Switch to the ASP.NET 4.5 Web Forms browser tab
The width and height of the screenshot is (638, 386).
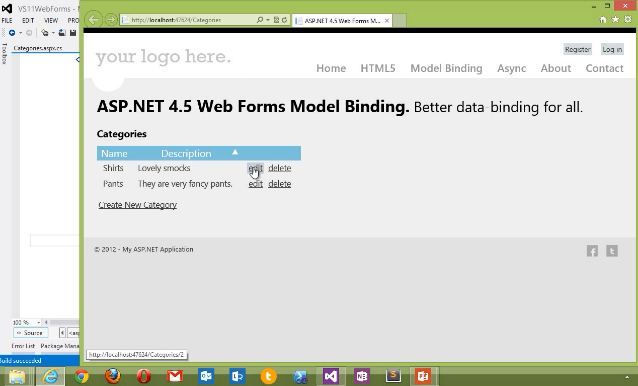342,20
